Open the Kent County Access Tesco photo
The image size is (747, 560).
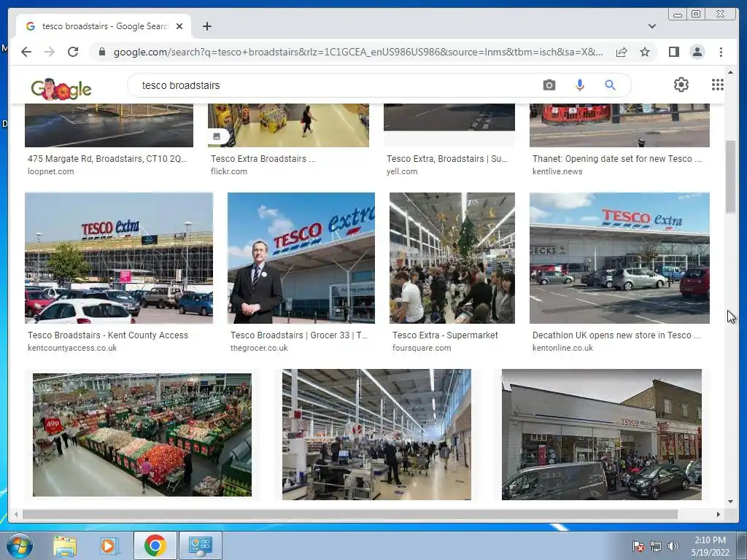tap(119, 258)
